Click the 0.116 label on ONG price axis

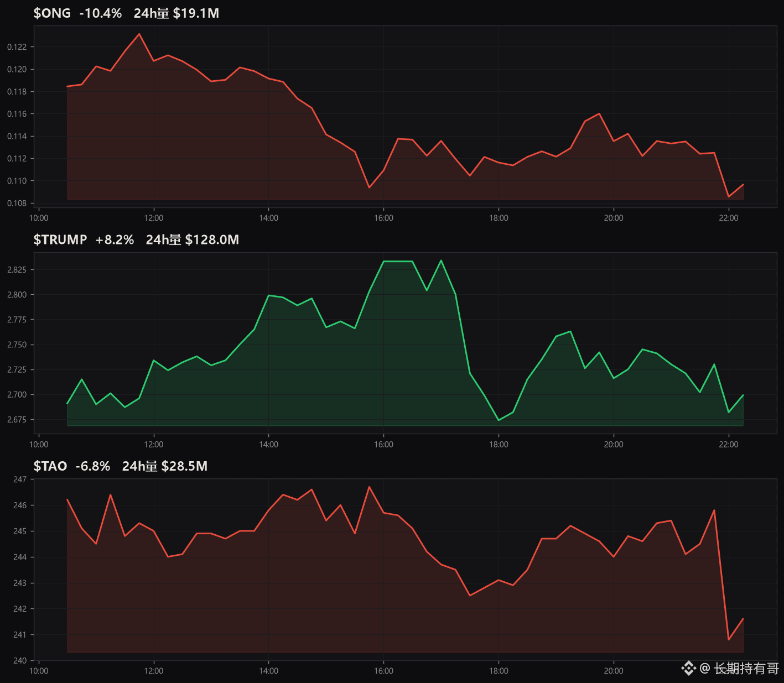tap(17, 114)
